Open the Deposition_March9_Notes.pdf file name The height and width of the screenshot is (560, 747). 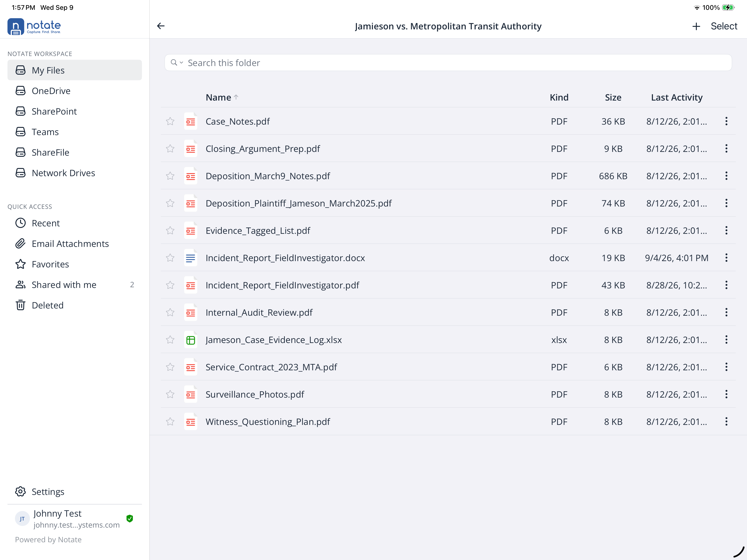click(268, 176)
